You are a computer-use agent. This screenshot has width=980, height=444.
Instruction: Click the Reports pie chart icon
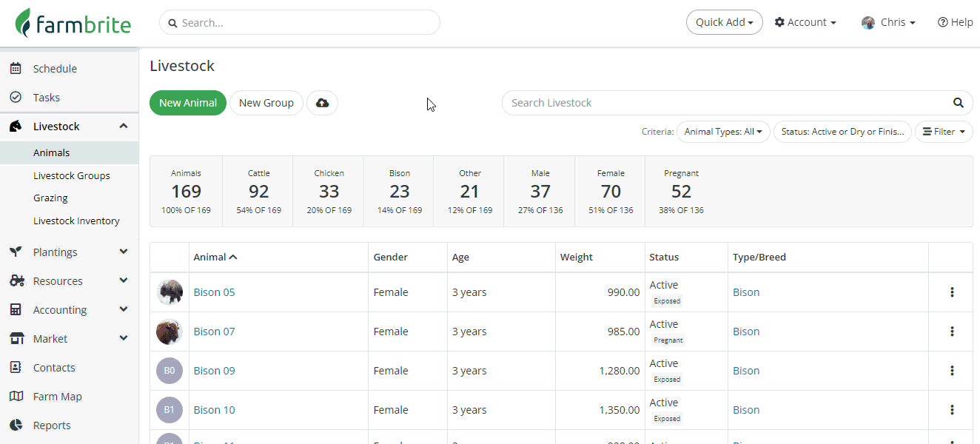(x=16, y=425)
